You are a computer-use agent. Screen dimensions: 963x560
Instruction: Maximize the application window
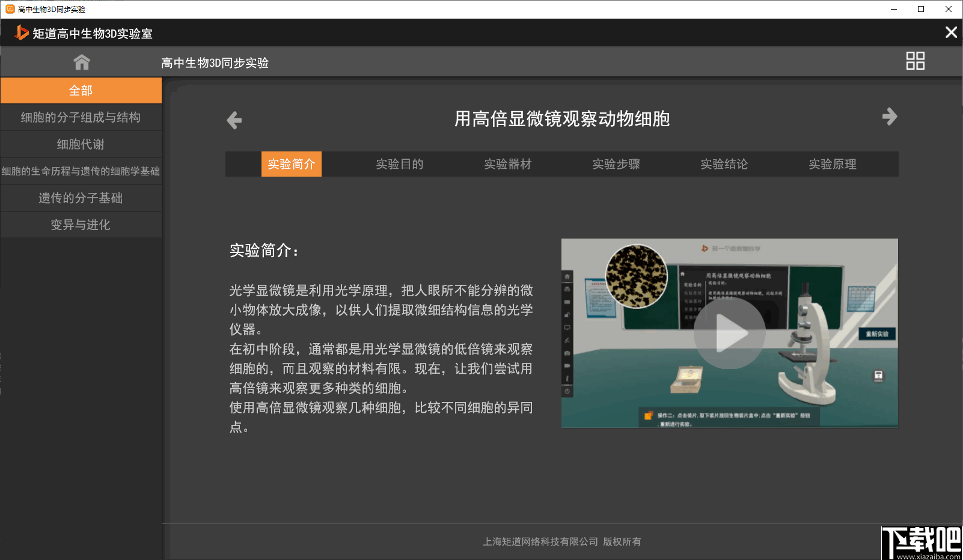(x=921, y=9)
